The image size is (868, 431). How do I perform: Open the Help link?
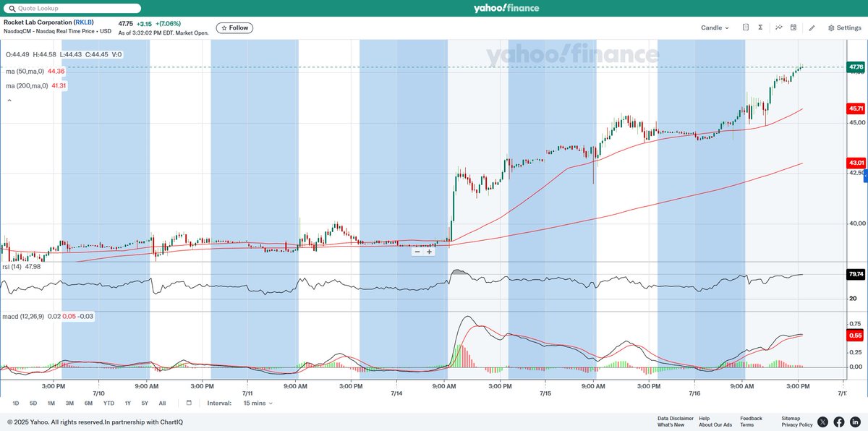(x=705, y=418)
